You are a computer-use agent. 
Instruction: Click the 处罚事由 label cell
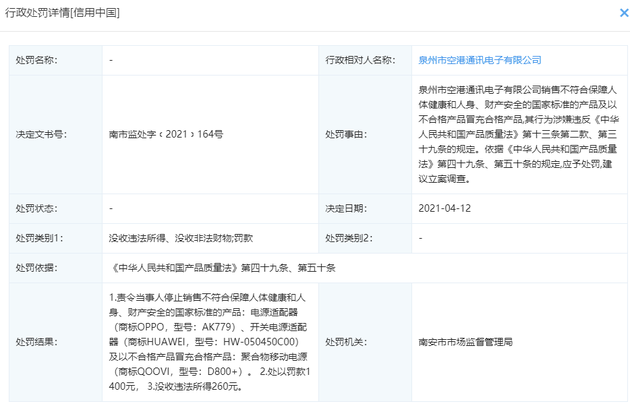pos(365,134)
